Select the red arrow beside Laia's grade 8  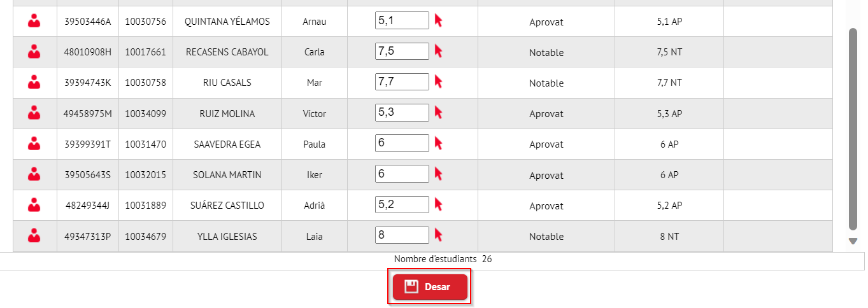pos(438,235)
